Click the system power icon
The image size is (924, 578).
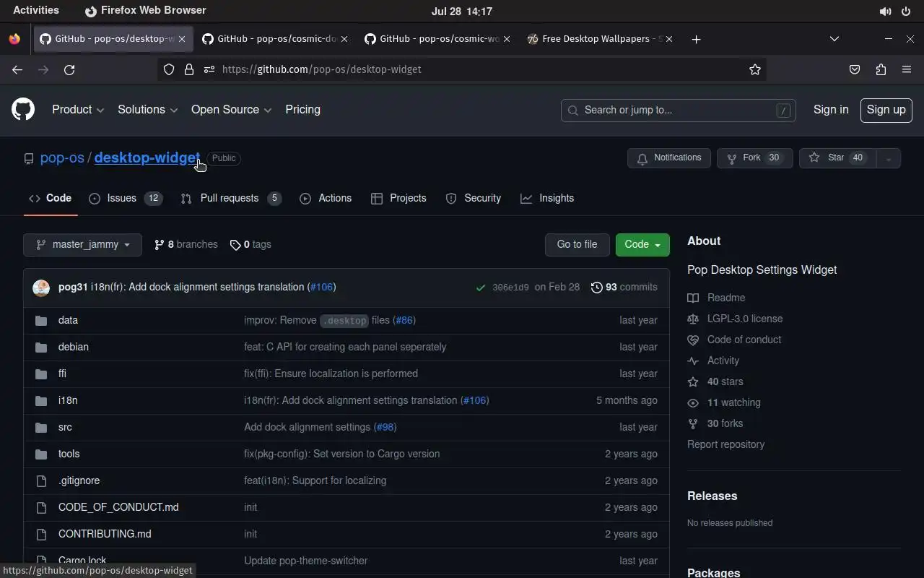[x=906, y=12]
